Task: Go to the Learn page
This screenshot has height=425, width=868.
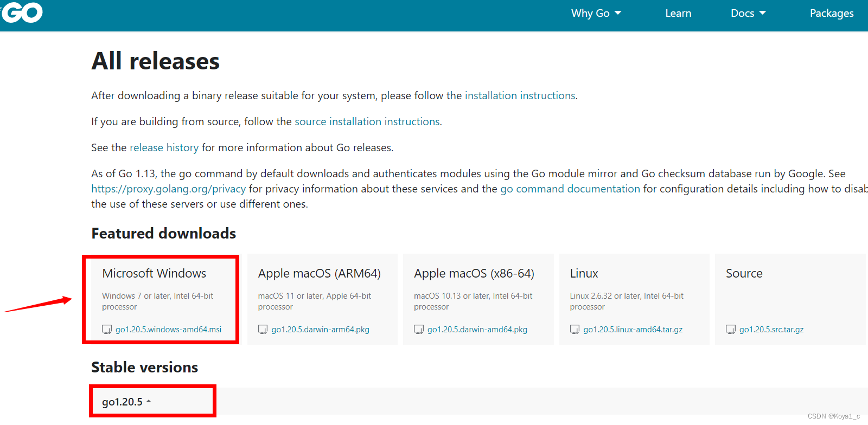Action: [x=678, y=13]
